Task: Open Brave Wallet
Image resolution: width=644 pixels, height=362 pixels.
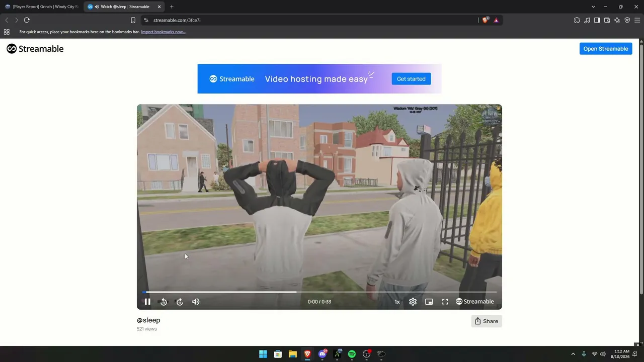Action: [x=607, y=20]
